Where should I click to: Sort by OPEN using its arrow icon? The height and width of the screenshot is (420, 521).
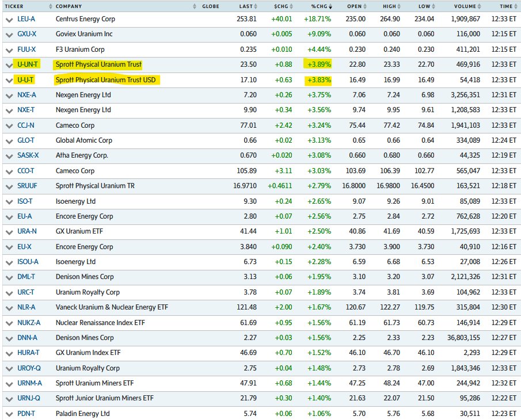[x=365, y=6]
